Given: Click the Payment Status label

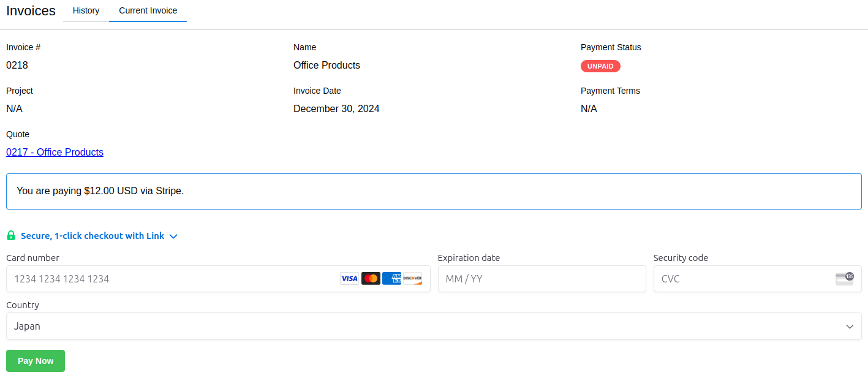Looking at the screenshot, I should click(x=611, y=47).
